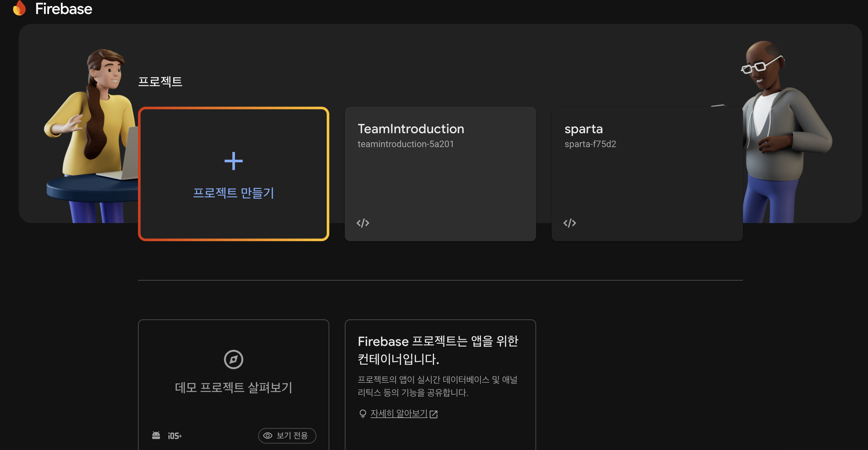
Task: Click the blue plus icon
Action: pyautogui.click(x=233, y=161)
